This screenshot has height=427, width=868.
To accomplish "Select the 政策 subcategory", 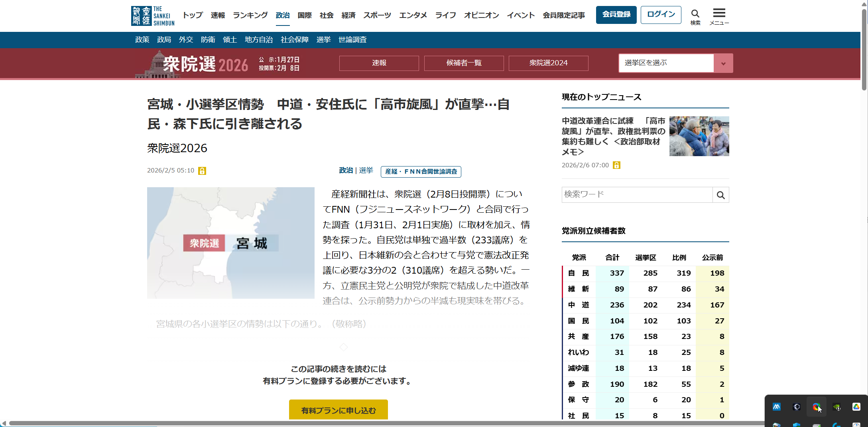I will pos(142,40).
